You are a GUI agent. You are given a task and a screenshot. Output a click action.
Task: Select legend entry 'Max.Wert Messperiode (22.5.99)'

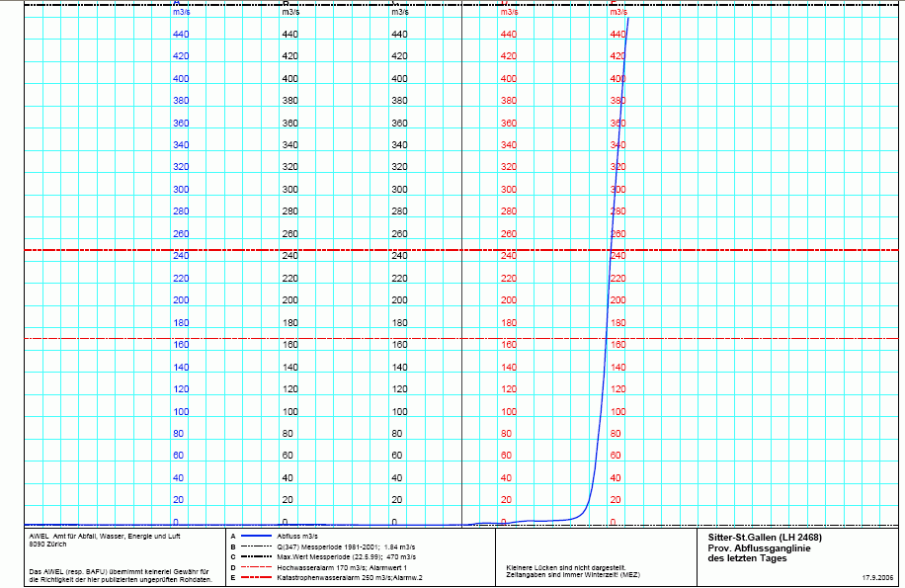[x=329, y=556]
